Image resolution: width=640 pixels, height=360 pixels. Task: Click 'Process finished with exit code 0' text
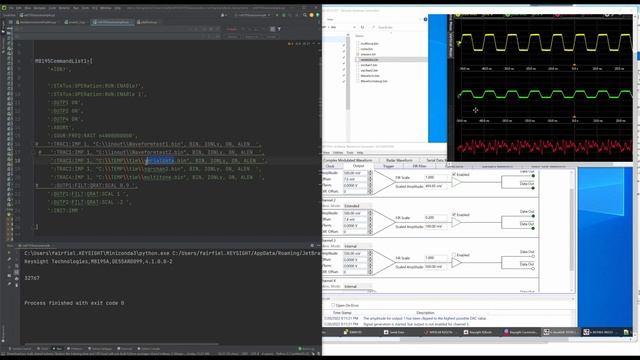(x=74, y=303)
